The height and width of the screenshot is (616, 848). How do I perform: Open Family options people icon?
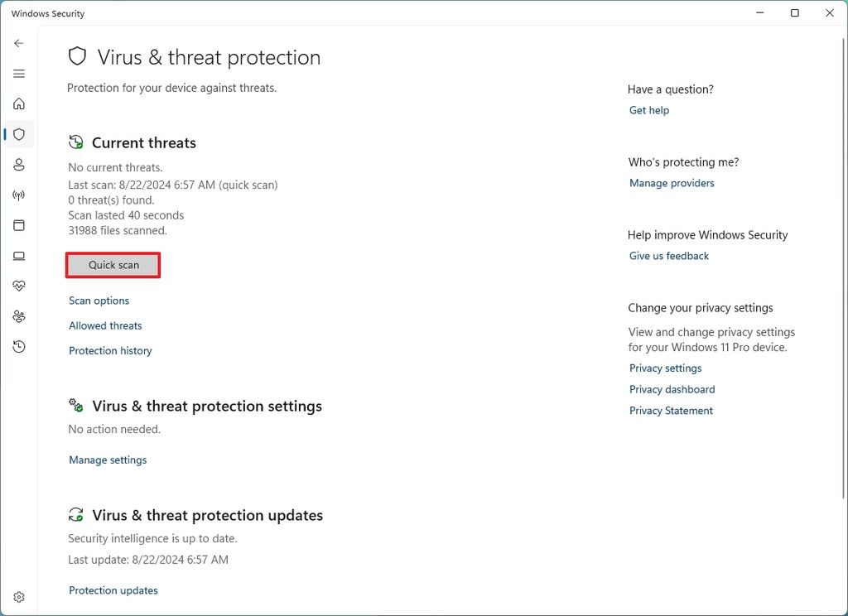coord(18,315)
